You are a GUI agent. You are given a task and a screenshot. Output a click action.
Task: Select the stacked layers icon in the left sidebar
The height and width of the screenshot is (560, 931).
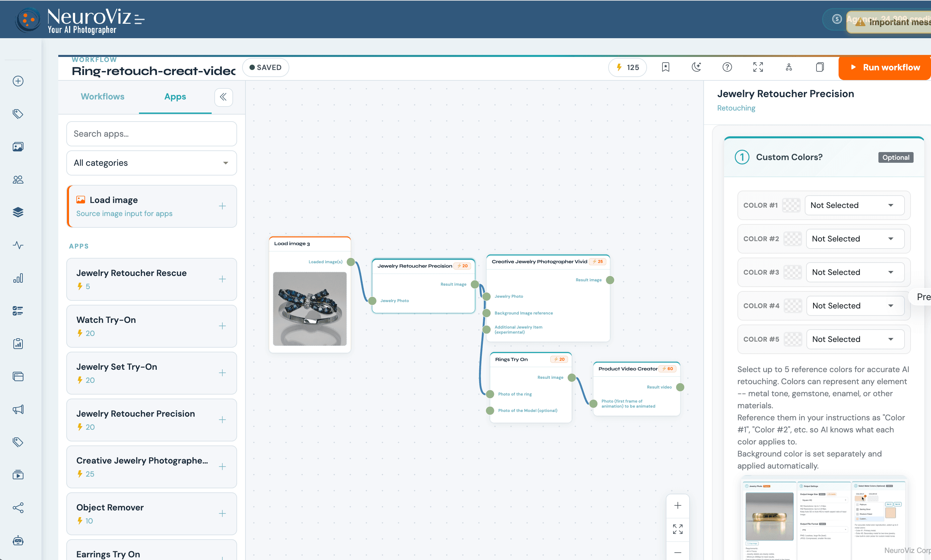pos(18,212)
